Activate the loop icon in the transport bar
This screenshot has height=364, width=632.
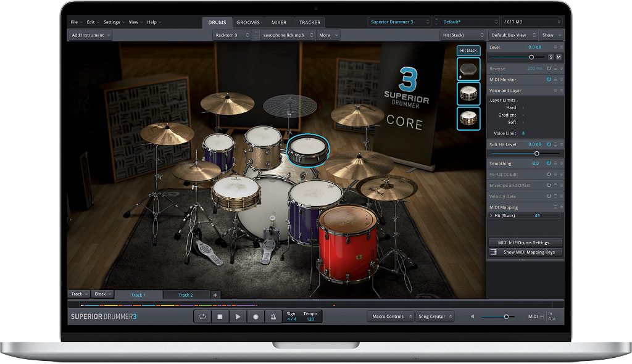pos(203,316)
